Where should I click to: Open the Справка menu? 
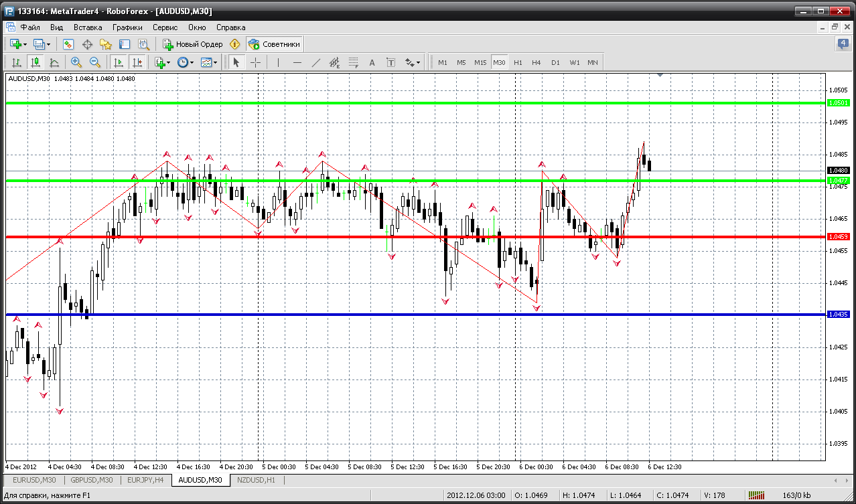point(230,27)
